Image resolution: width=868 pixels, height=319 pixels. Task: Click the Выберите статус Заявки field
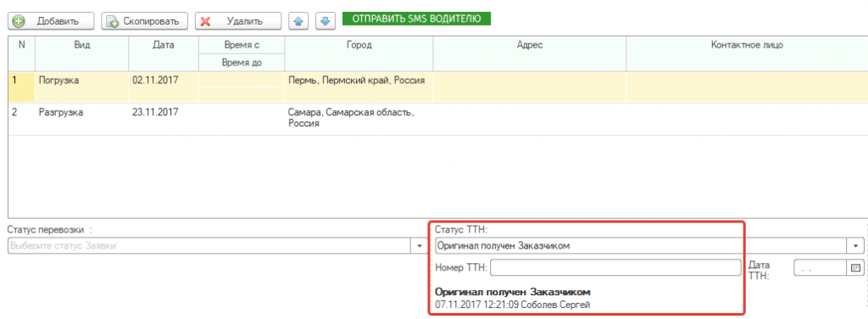click(210, 246)
